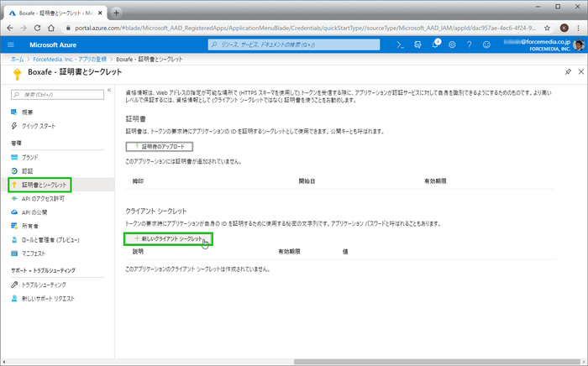Click certificates 有効期限 column header
This screenshot has width=588, height=366.
tap(435, 181)
